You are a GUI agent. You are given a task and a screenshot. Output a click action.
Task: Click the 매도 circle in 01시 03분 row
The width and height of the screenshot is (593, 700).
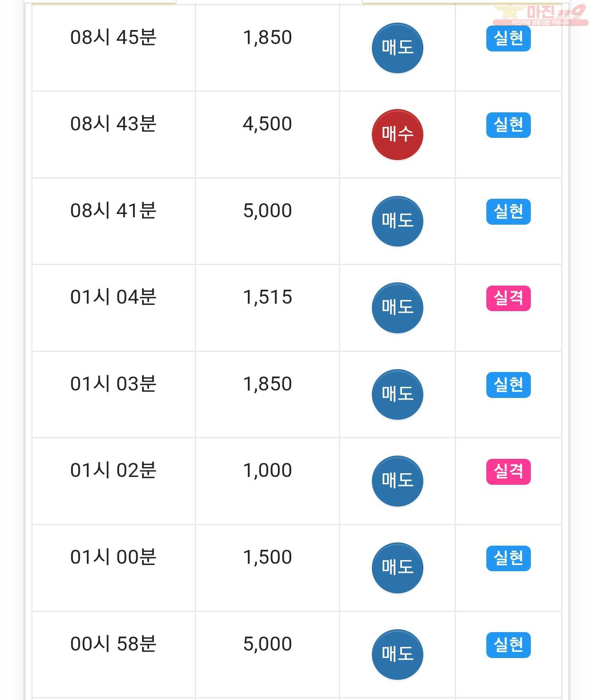[x=397, y=394]
